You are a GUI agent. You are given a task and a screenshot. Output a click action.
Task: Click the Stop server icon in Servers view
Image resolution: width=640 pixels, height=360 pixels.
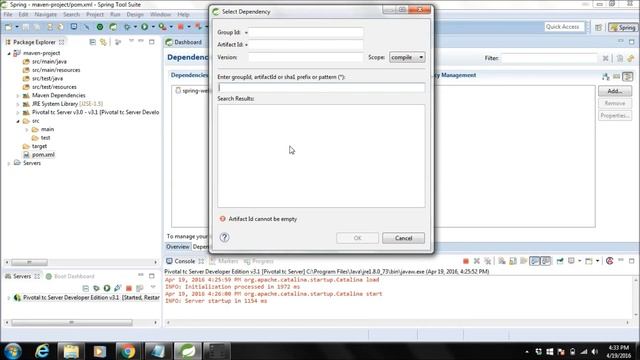[129, 288]
